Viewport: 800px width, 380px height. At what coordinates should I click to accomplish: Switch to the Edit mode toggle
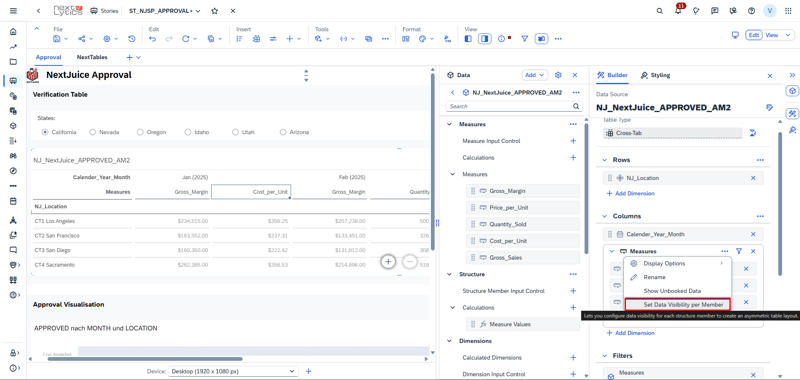(x=753, y=35)
